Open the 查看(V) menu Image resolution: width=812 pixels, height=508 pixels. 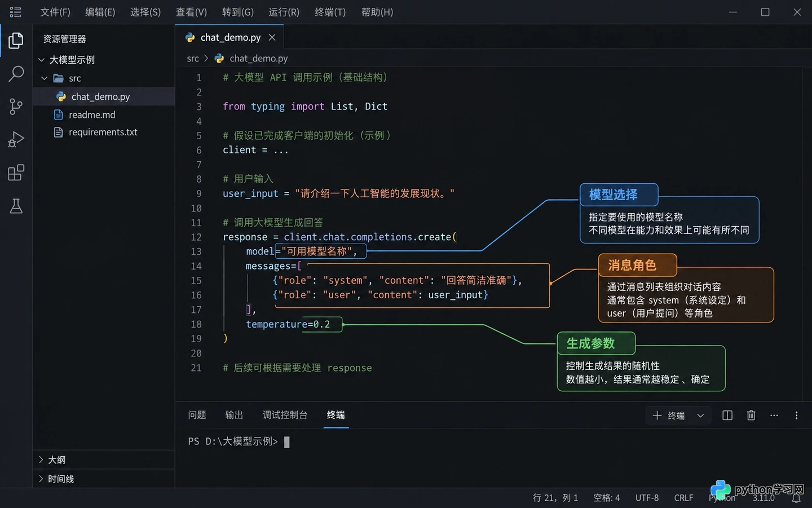coord(191,12)
